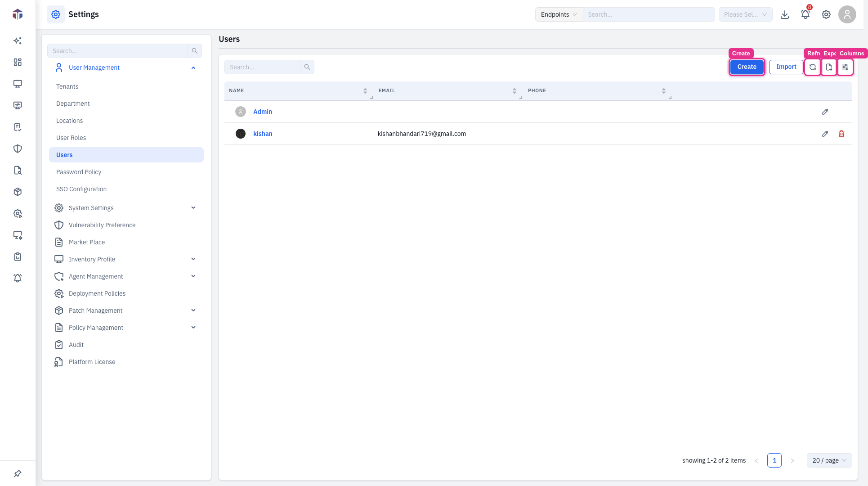Open the sparkle AI assistant sidebar icon
868x486 pixels.
tap(18, 40)
